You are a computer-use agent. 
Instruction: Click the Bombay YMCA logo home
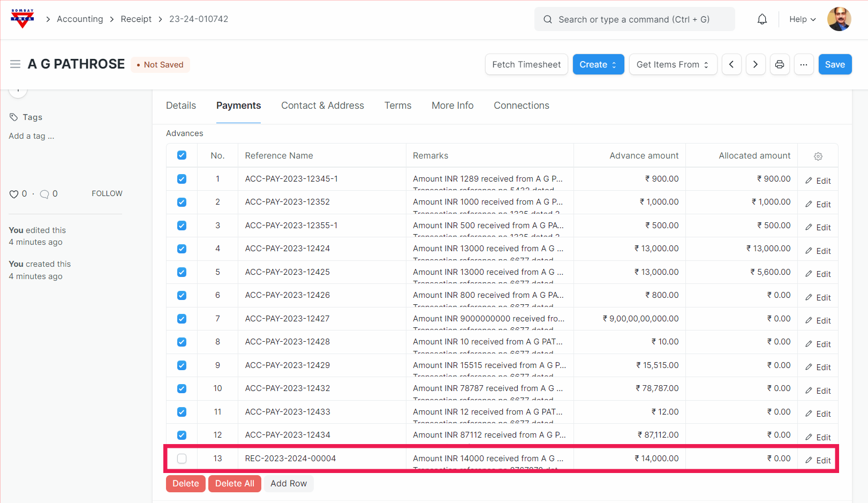pyautogui.click(x=22, y=19)
